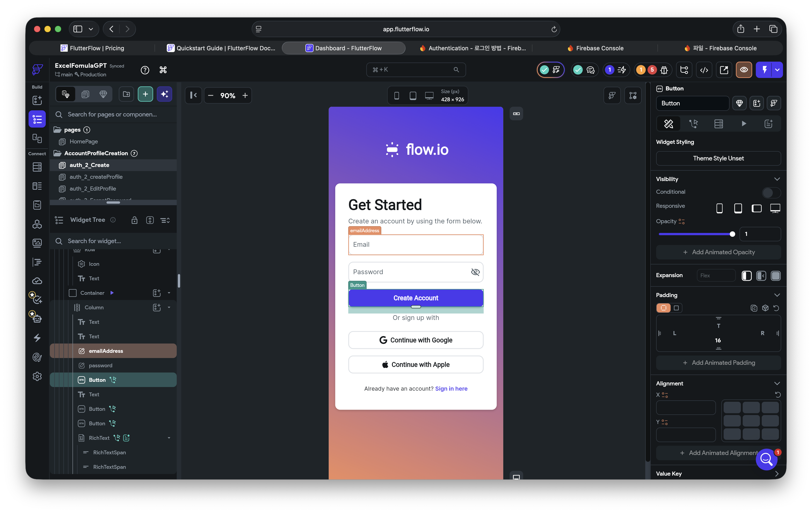Click the green add page plus button

click(145, 94)
